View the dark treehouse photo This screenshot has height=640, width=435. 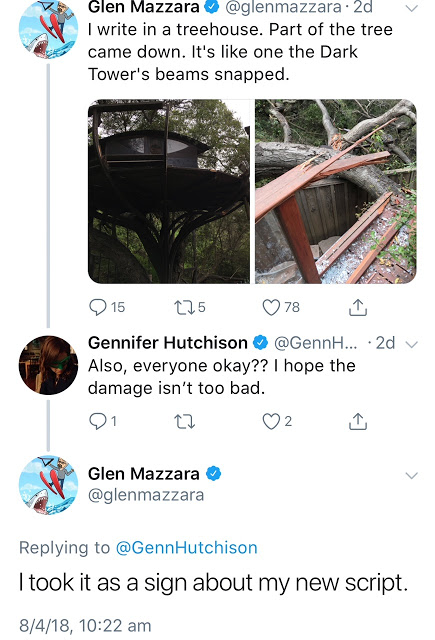click(x=169, y=191)
